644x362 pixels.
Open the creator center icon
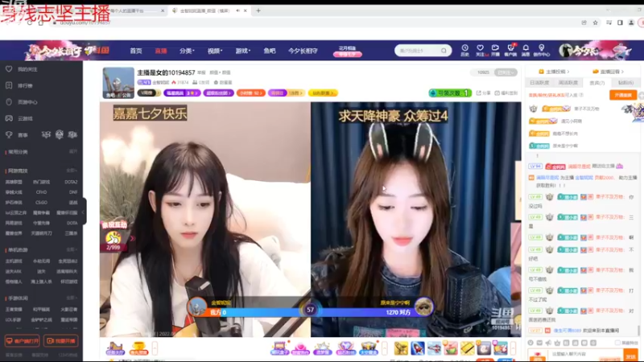pyautogui.click(x=541, y=50)
